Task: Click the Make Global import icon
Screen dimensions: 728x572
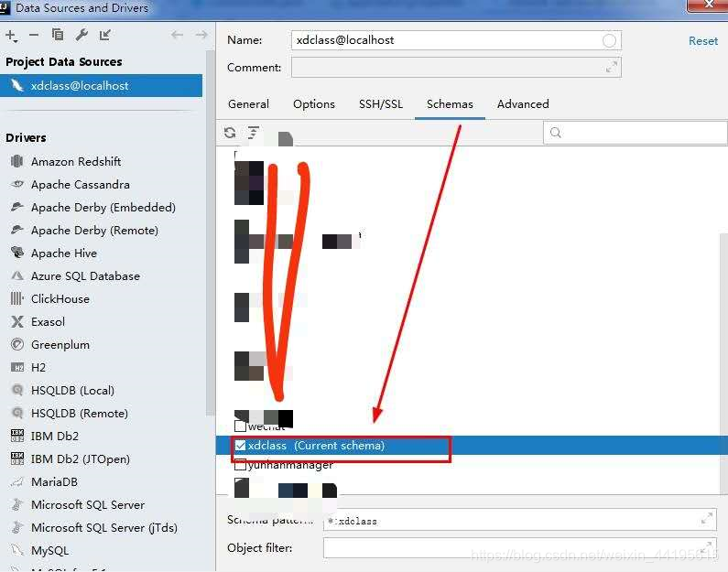Action: 105,36
